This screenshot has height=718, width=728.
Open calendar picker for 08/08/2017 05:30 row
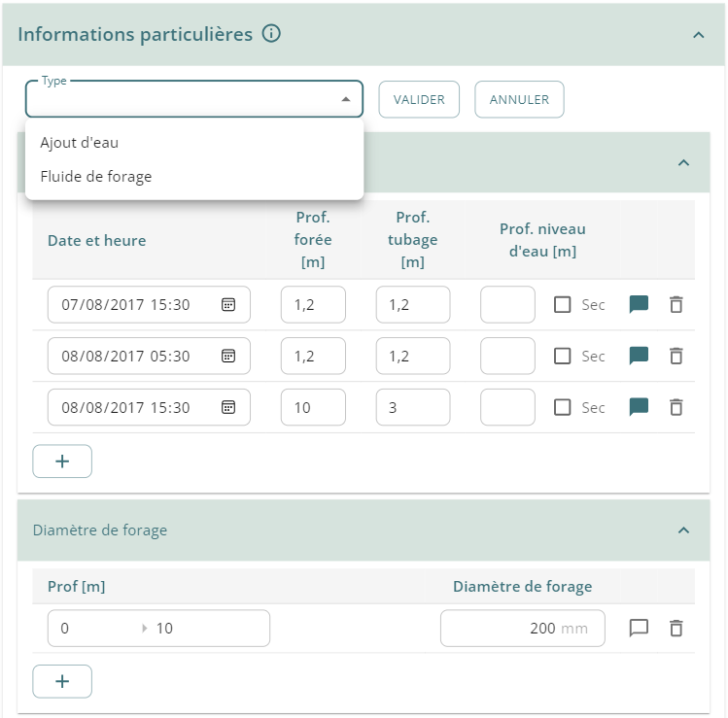tap(228, 357)
